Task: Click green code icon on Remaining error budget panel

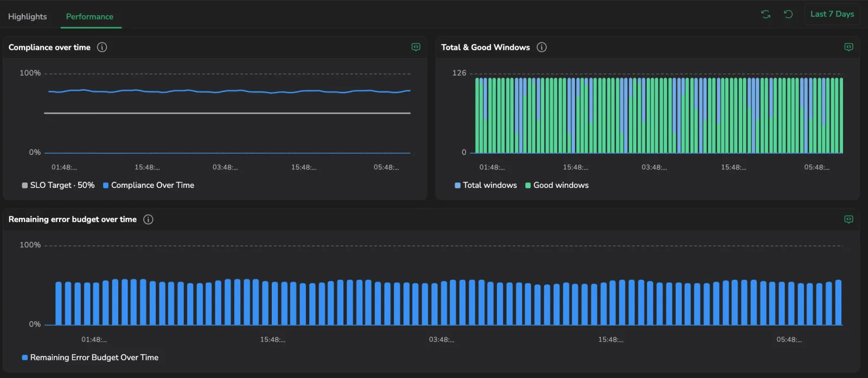Action: tap(848, 219)
